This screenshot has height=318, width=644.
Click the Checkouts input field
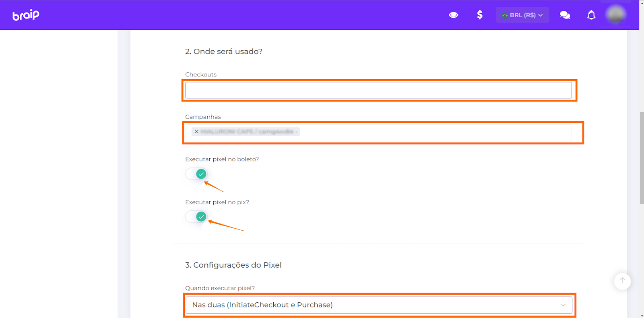pos(378,90)
